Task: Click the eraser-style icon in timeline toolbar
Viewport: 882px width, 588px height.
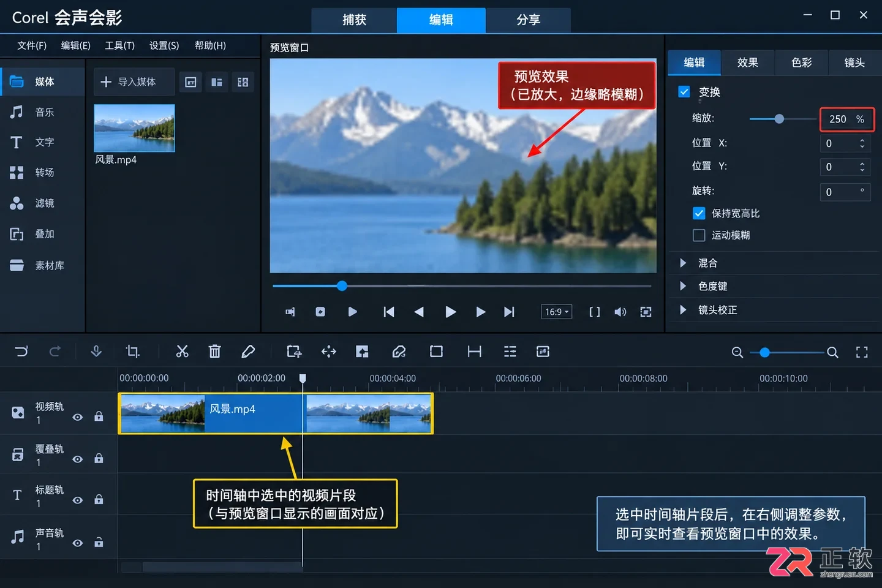Action: tap(399, 352)
